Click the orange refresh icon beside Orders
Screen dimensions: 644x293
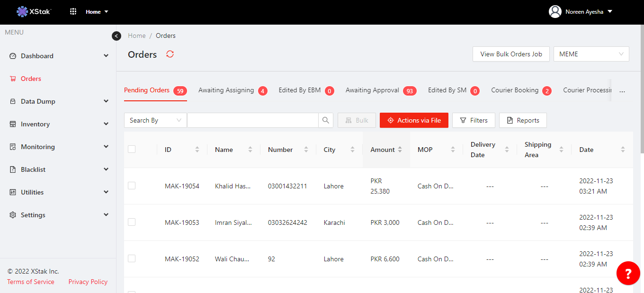(170, 54)
